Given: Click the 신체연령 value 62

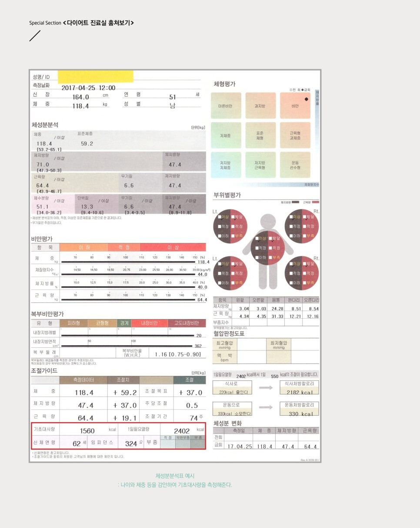Looking at the screenshot, I should 77,444.
